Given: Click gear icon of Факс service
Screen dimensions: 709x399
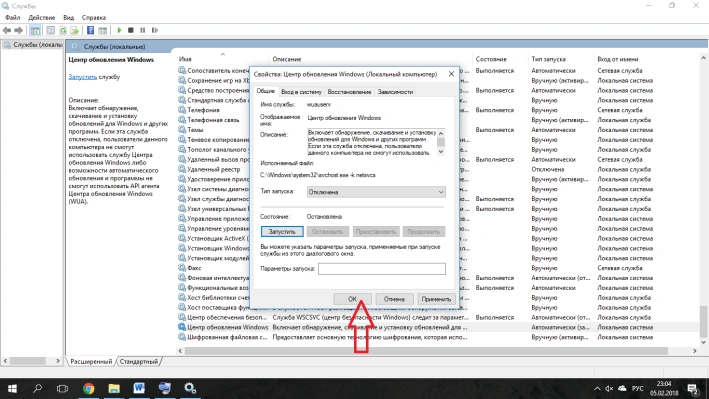Looking at the screenshot, I should [182, 268].
